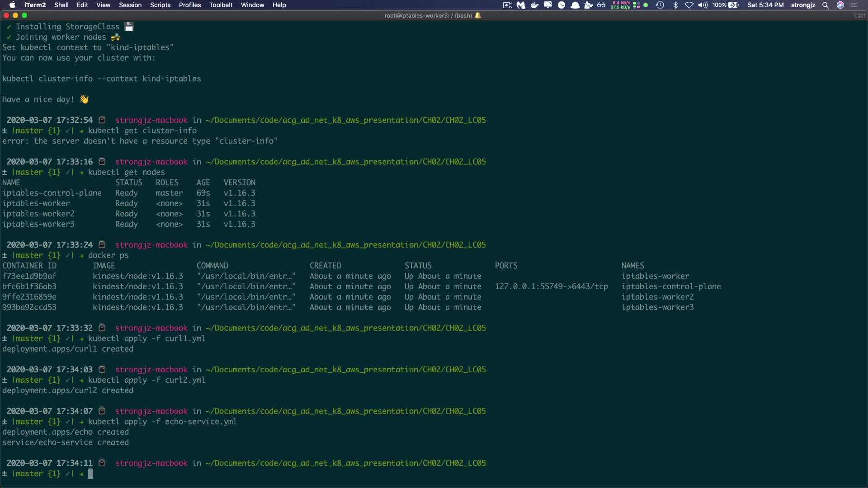Open the Time Machine status icon

click(660, 5)
